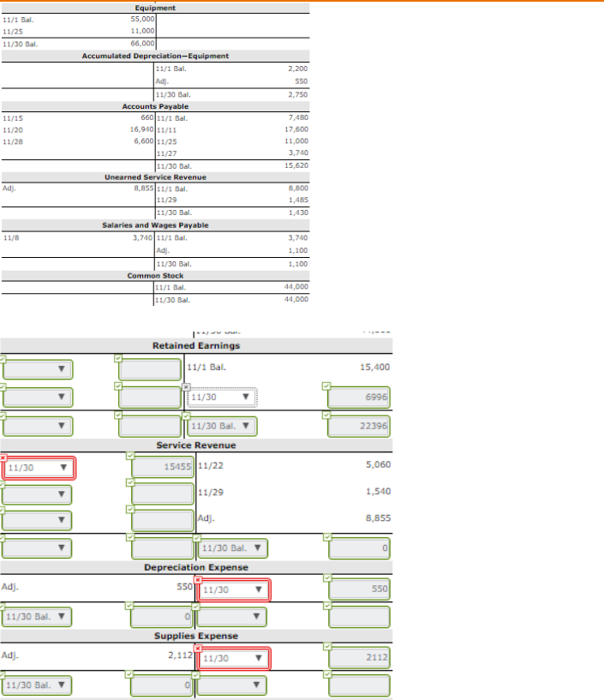
Task: Click green check badge on the 6996 field
Action: pyautogui.click(x=326, y=386)
